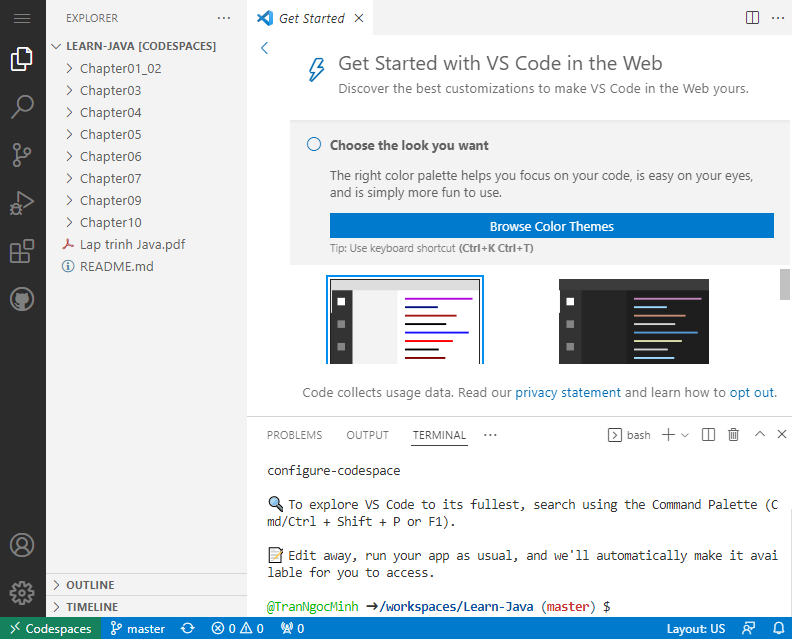Switch to the PROBLEMS tab
Screen dimensions: 792x639
coord(294,435)
